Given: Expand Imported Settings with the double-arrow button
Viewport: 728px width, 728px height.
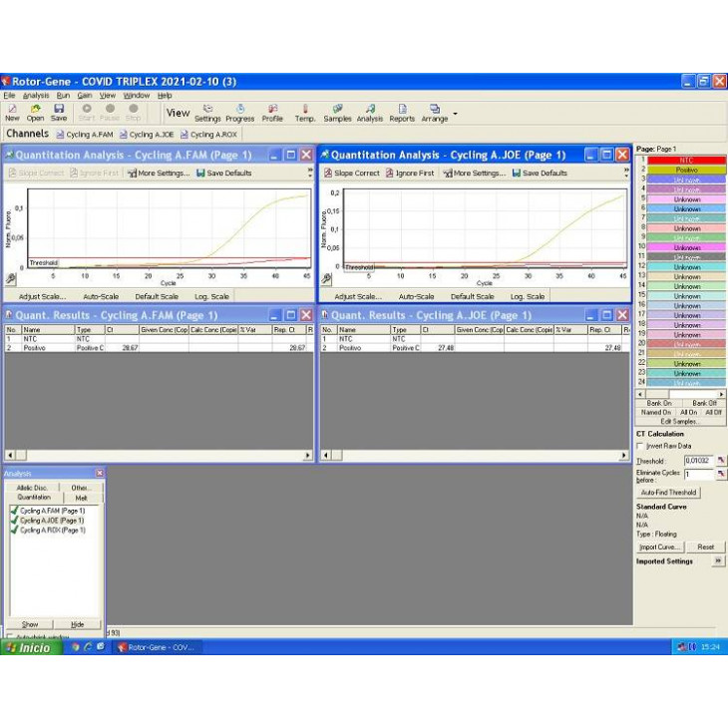Looking at the screenshot, I should coord(718,561).
